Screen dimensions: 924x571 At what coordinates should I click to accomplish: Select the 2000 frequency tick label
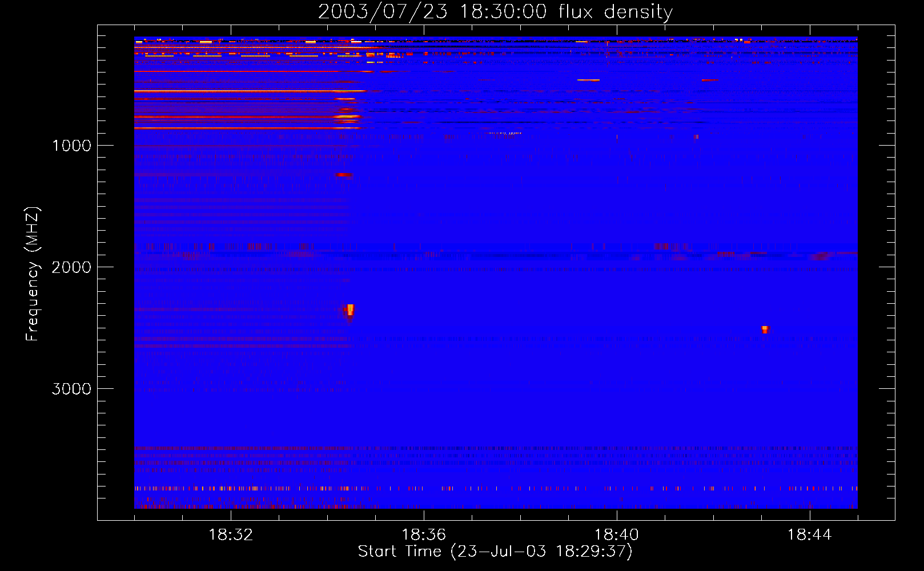[x=71, y=267]
